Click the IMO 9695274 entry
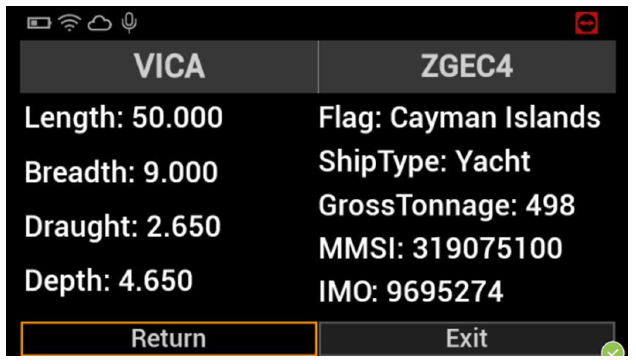 (411, 291)
